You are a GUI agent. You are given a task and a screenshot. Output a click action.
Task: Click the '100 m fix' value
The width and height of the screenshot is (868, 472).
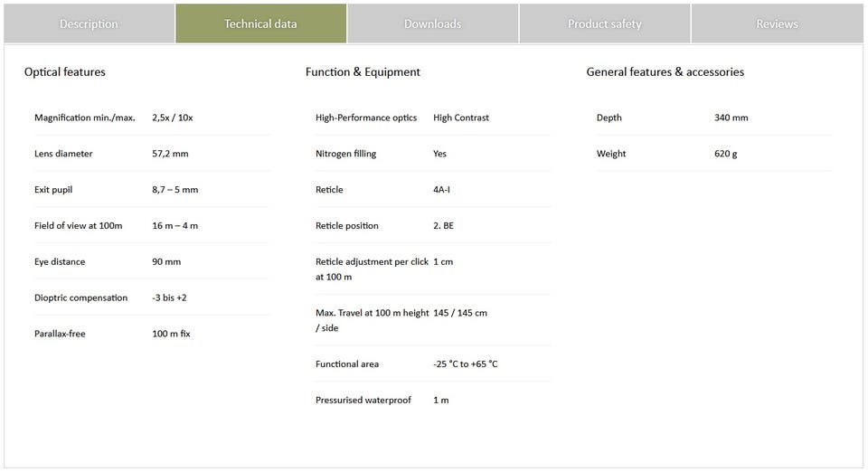click(171, 334)
